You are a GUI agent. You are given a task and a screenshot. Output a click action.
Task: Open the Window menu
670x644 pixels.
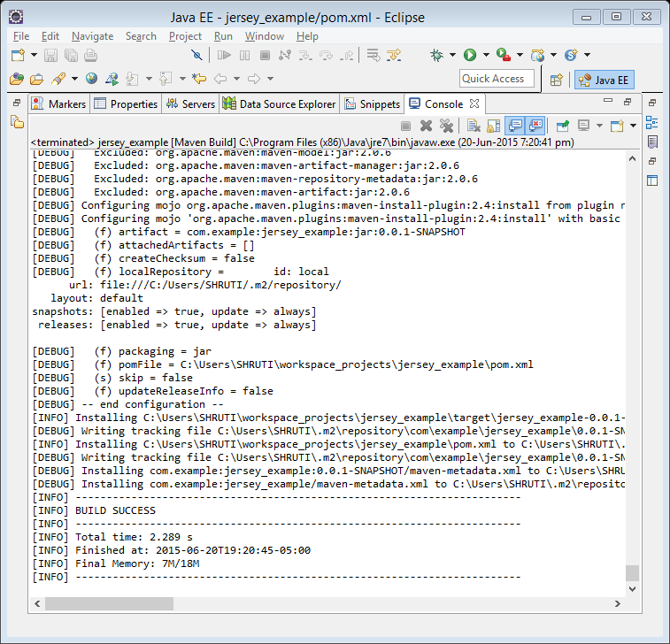coord(264,36)
